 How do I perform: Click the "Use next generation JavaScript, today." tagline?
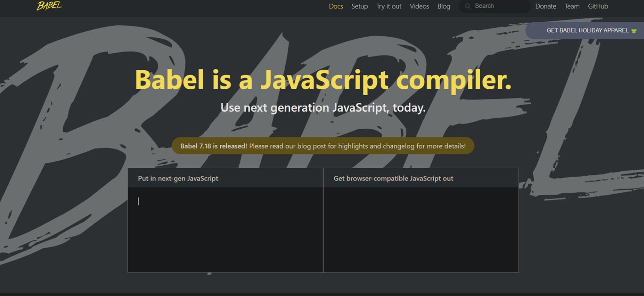coord(323,108)
